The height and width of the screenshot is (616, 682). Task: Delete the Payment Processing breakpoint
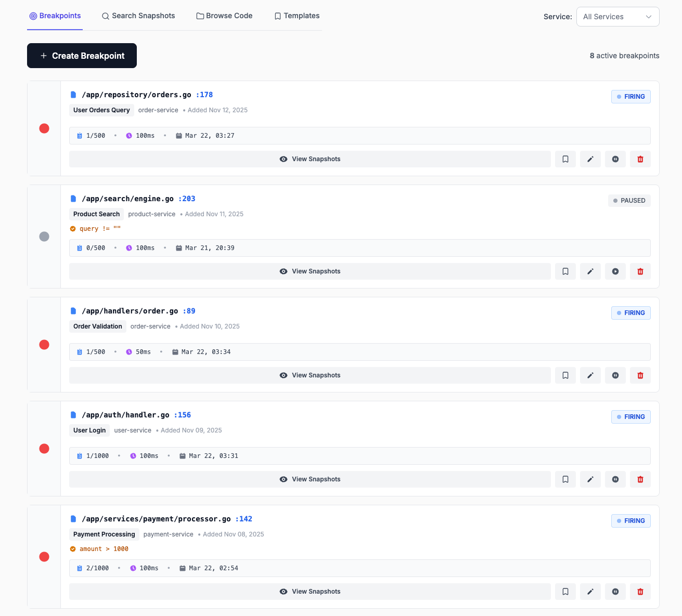click(640, 591)
